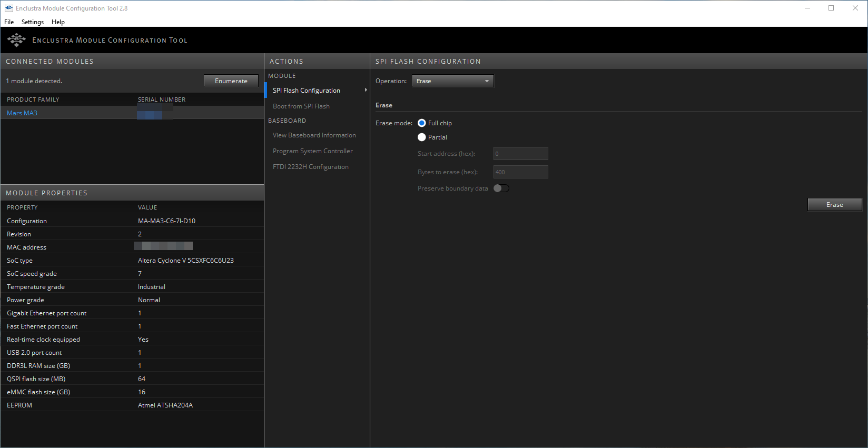Open the Help menu
The height and width of the screenshot is (448, 868).
(58, 22)
